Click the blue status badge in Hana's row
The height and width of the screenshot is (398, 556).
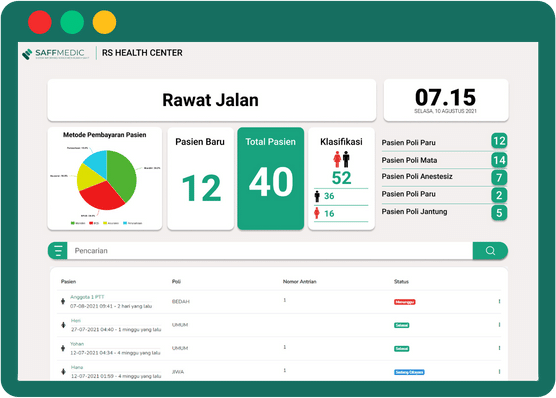[409, 372]
